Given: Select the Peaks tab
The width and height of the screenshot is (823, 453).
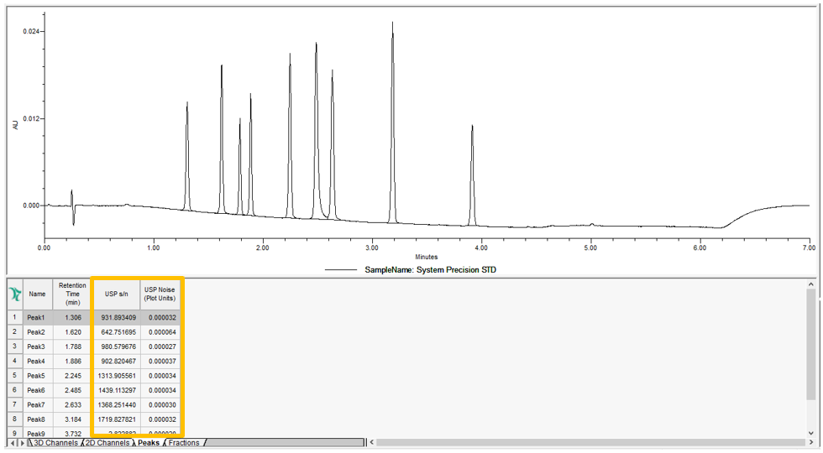Looking at the screenshot, I should click(149, 443).
